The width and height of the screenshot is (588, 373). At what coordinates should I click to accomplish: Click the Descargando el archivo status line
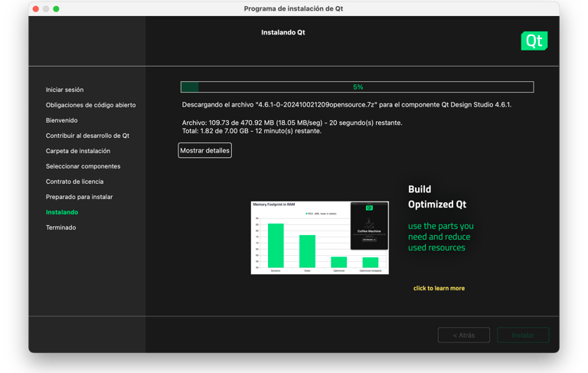(347, 105)
